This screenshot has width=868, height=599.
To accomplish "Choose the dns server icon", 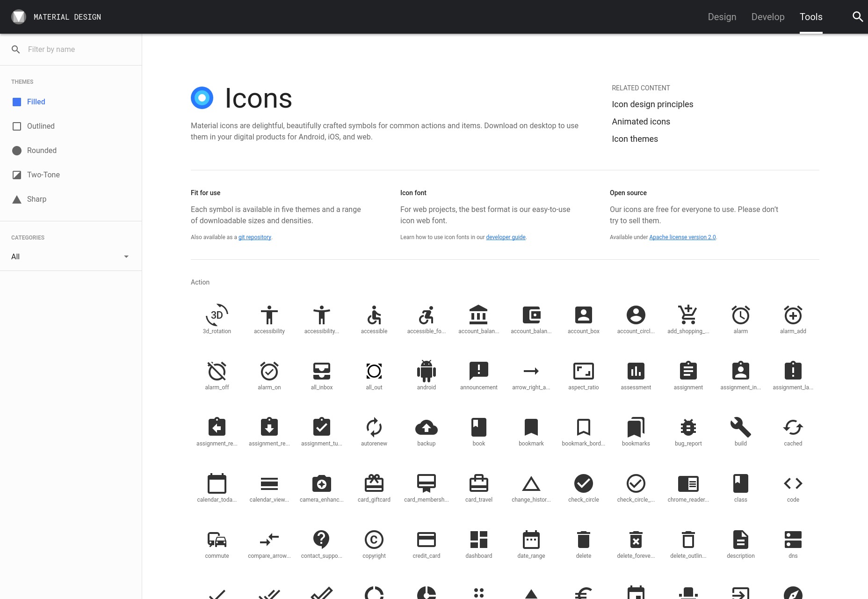I will [x=793, y=540].
